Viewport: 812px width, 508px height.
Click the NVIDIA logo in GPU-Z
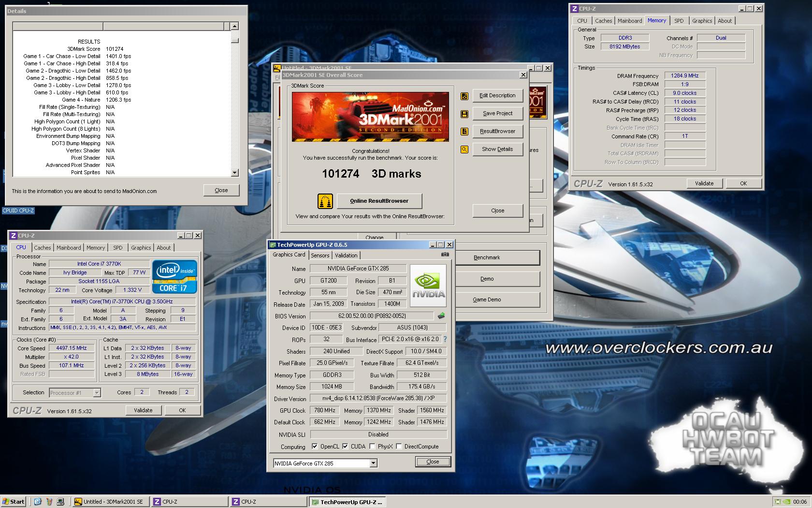pos(428,285)
